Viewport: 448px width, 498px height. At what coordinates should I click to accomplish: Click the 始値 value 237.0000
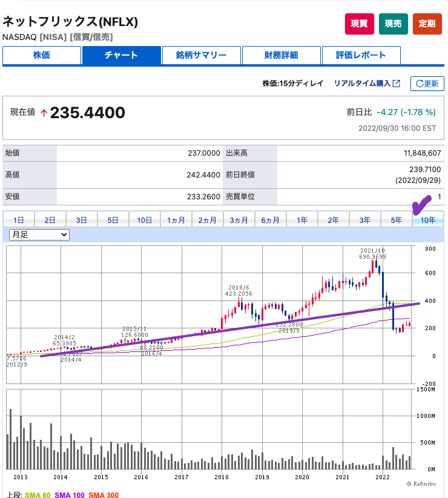click(203, 153)
